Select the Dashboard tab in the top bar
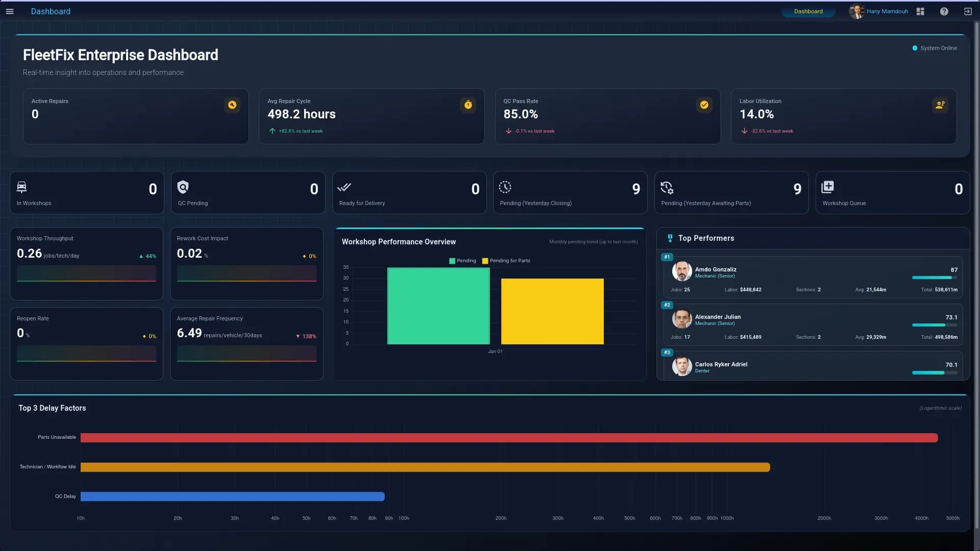980x551 pixels. (808, 11)
